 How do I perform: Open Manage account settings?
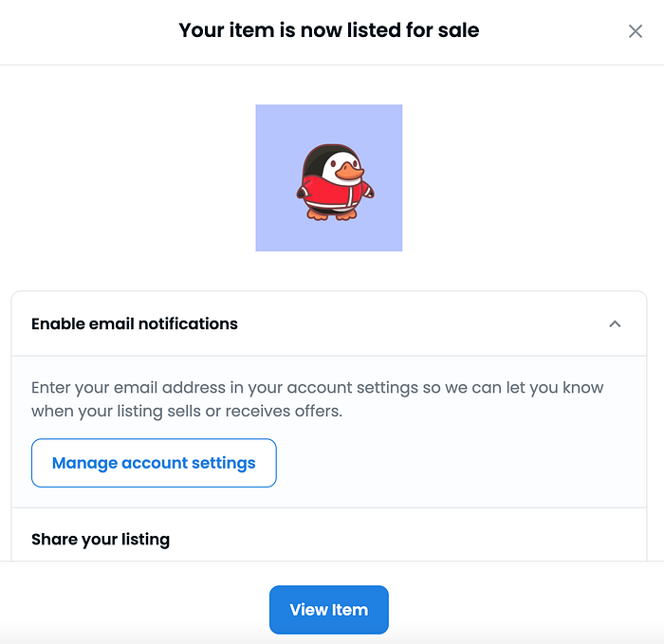(x=154, y=463)
